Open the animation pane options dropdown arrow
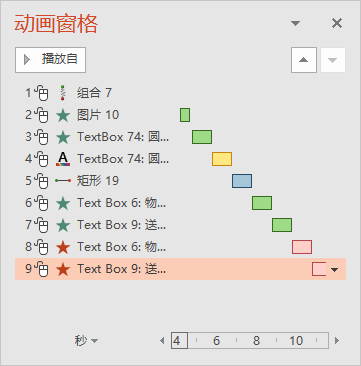The width and height of the screenshot is (361, 366). pyautogui.click(x=295, y=23)
